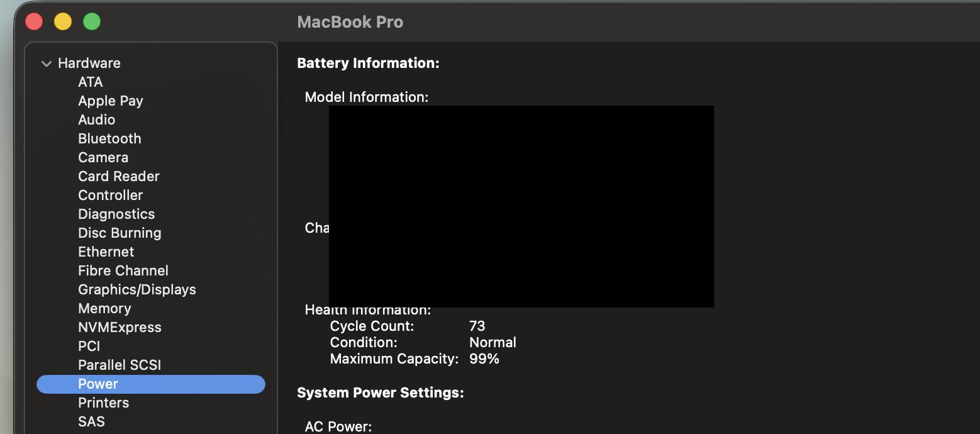The width and height of the screenshot is (980, 434).
Task: Select ATA in the sidebar
Action: point(90,82)
